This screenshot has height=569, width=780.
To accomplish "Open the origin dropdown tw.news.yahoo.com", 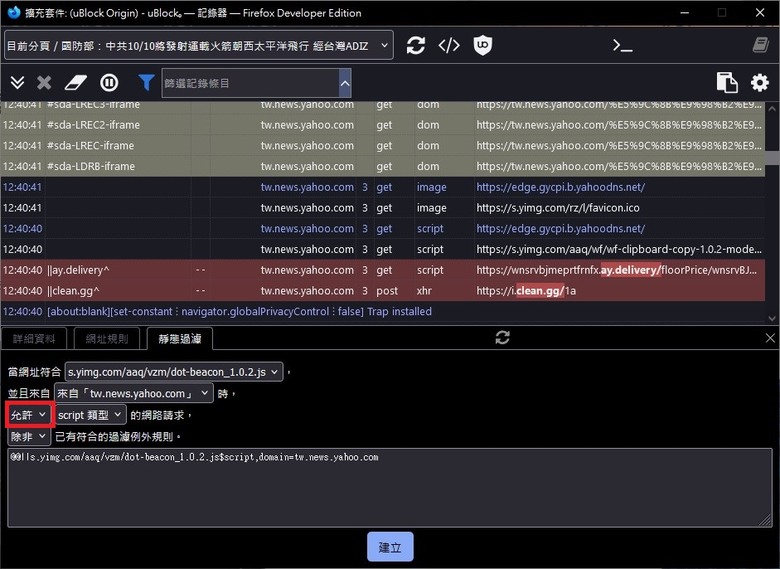I will pyautogui.click(x=134, y=393).
